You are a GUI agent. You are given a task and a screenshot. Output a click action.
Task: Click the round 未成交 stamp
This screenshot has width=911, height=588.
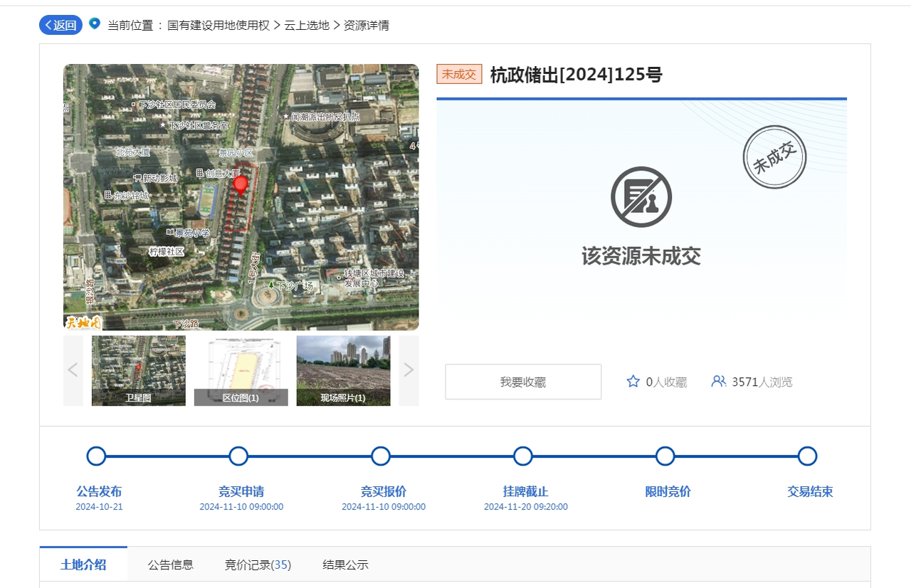click(x=774, y=157)
